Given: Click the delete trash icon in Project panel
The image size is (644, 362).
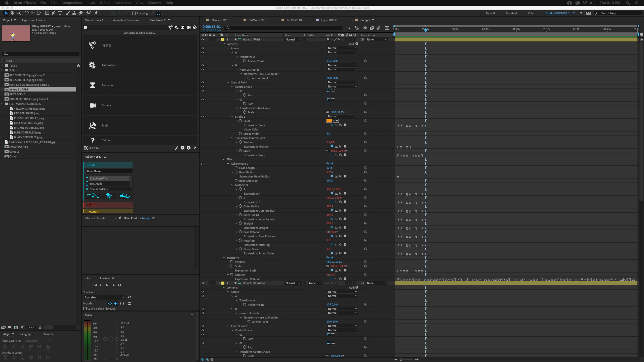Looking at the screenshot, I should pos(40,327).
